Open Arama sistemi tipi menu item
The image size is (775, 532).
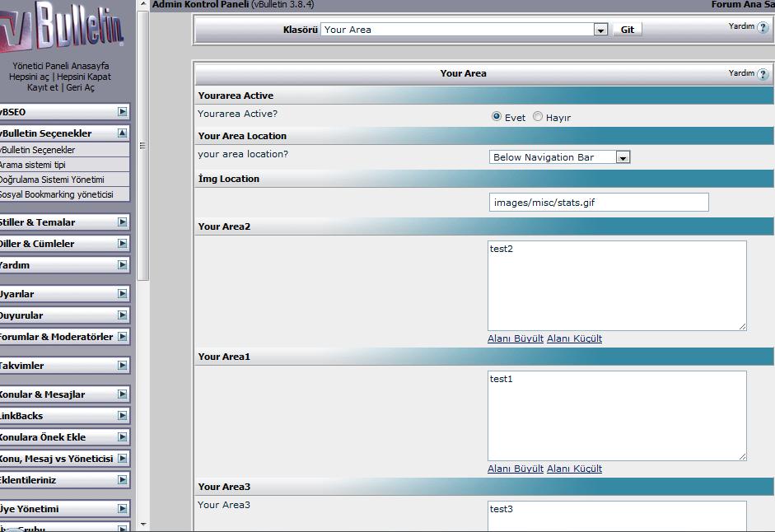point(33,165)
